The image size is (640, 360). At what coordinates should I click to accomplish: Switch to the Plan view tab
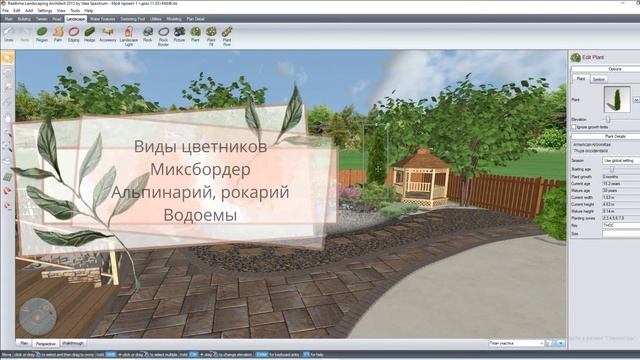24,343
